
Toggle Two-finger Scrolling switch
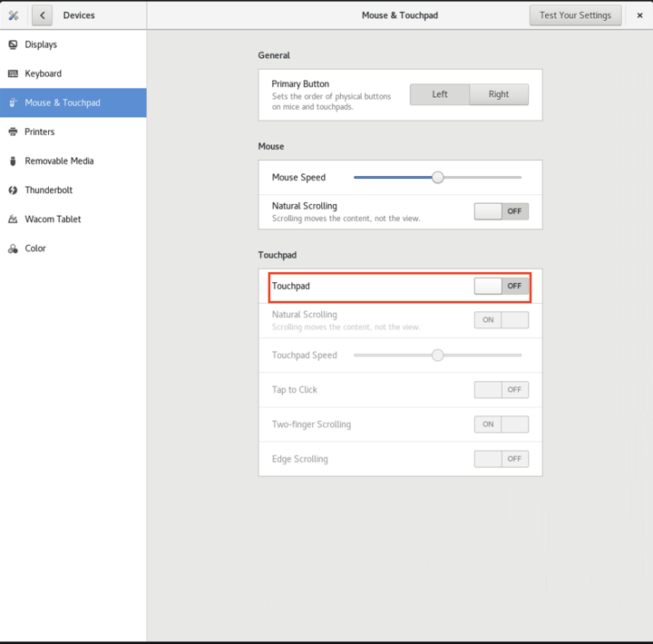[502, 424]
